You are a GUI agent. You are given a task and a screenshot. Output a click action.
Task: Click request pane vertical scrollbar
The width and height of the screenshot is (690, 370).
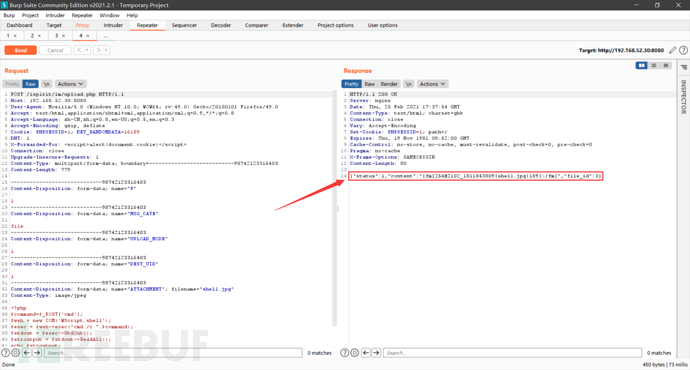point(334,209)
